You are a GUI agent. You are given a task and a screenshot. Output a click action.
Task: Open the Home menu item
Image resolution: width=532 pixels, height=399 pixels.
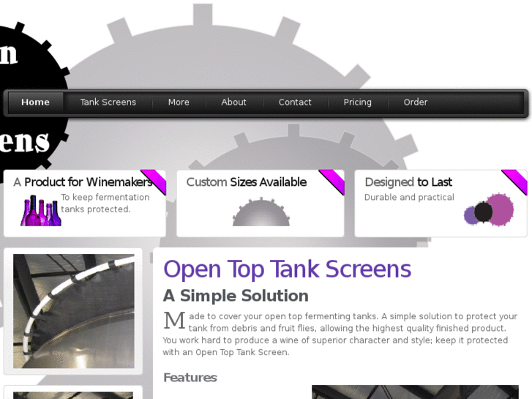(x=35, y=102)
